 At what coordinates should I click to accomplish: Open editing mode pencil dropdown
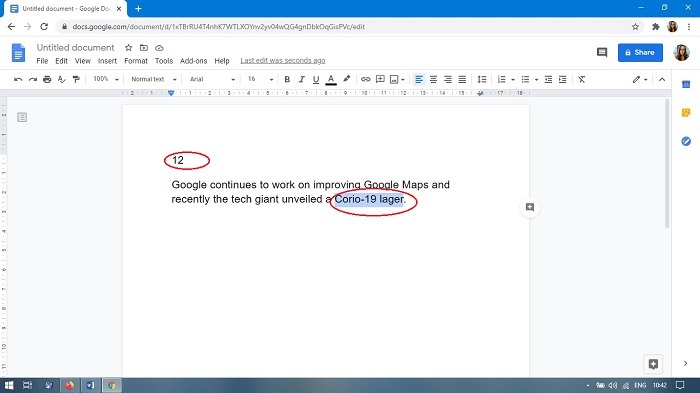pos(640,79)
